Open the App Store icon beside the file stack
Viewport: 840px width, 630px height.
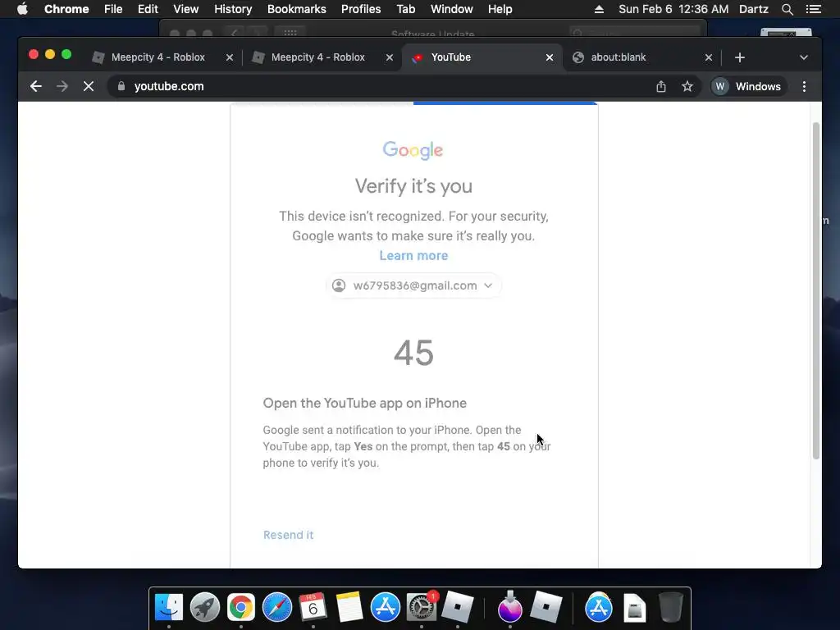(x=598, y=607)
